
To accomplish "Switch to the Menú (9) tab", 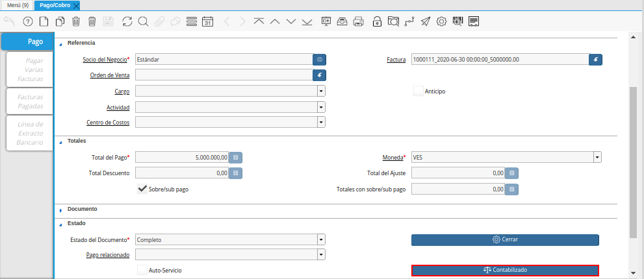I will tap(18, 5).
